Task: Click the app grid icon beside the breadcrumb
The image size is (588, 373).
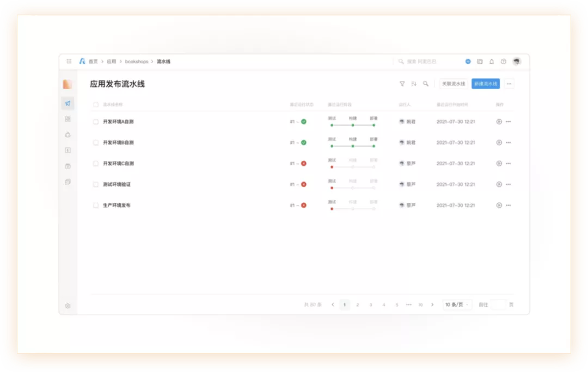Action: pos(69,61)
